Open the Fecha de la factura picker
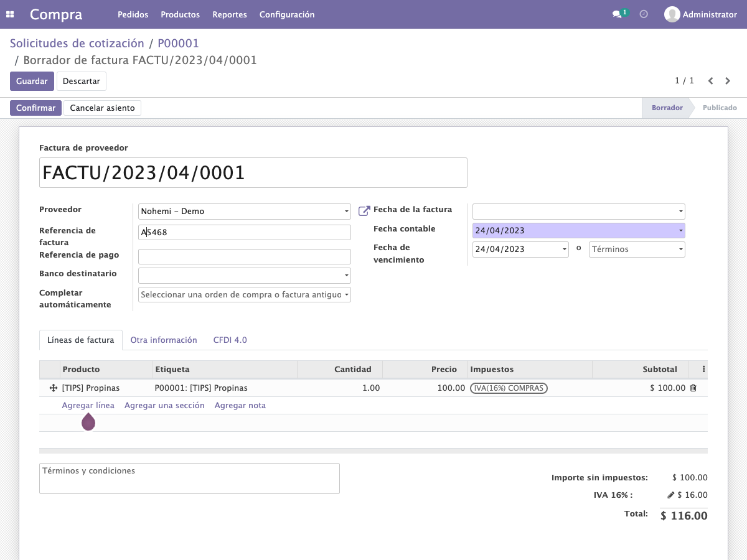This screenshot has width=747, height=560. [579, 212]
